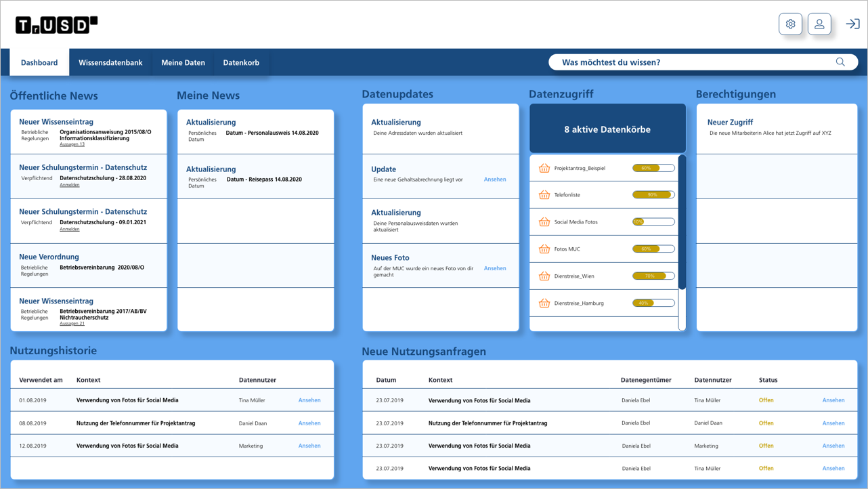This screenshot has width=868, height=489.
Task: Open 'Aussagen 21' link under Nichtraucherschutz
Action: coord(72,324)
